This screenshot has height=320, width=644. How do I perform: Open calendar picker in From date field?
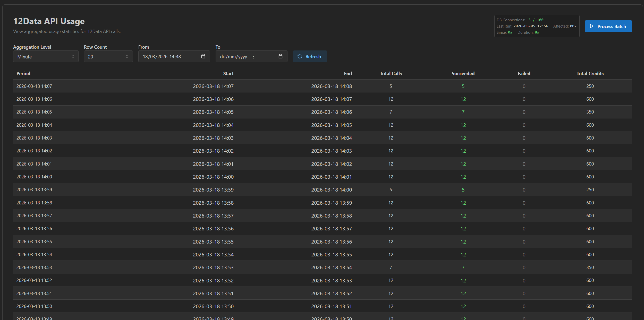203,56
